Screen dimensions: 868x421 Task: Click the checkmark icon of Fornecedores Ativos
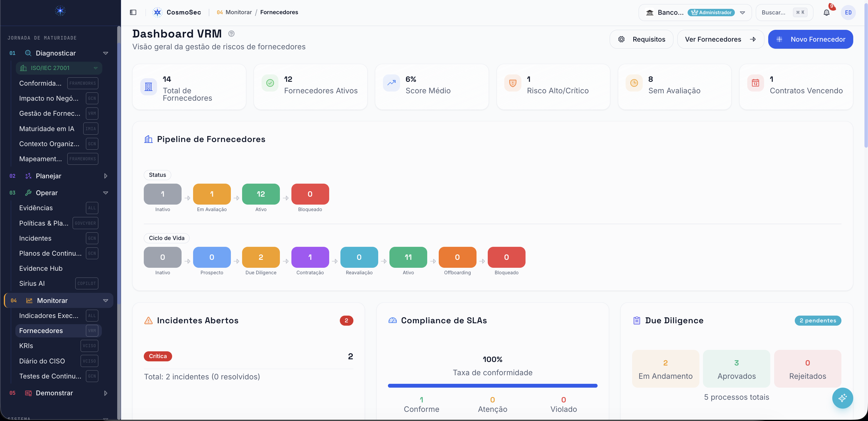tap(270, 83)
